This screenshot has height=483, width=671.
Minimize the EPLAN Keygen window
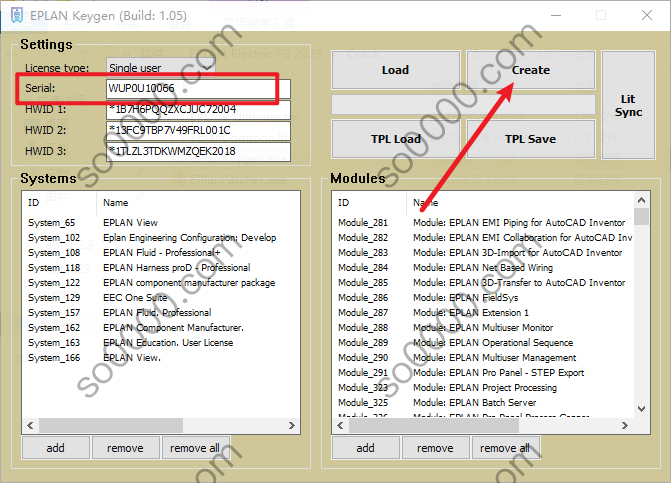tap(556, 15)
